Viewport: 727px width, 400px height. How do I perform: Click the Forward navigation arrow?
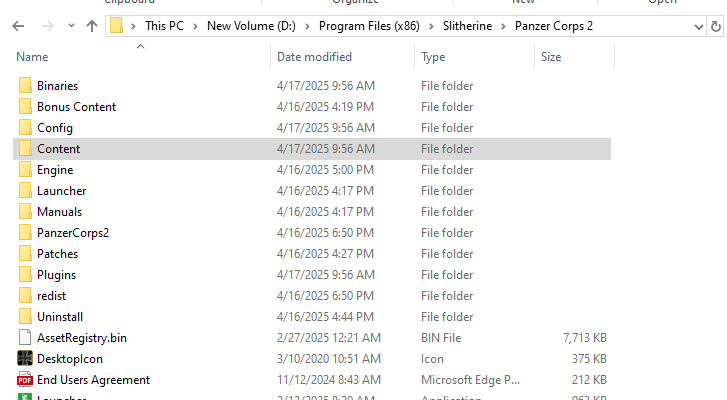(x=47, y=26)
